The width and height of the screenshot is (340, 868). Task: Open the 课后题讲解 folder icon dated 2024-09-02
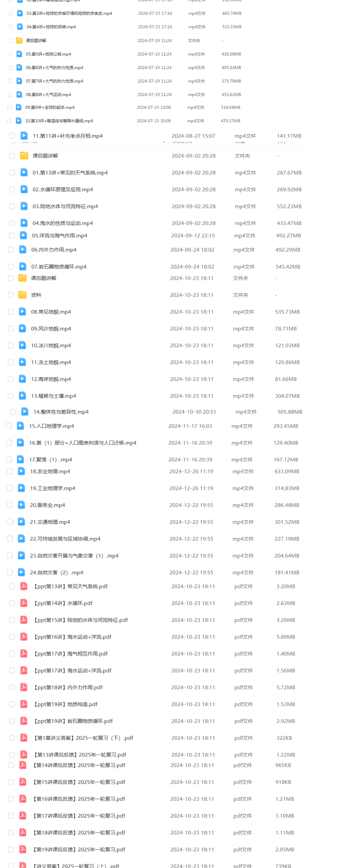(24, 156)
